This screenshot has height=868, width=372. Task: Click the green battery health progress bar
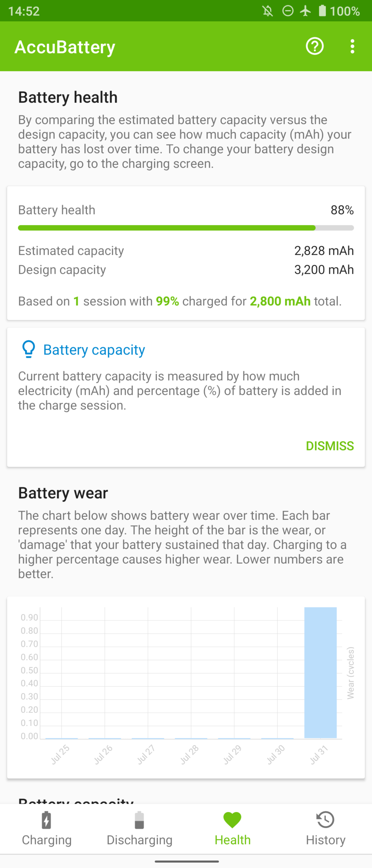[186, 228]
